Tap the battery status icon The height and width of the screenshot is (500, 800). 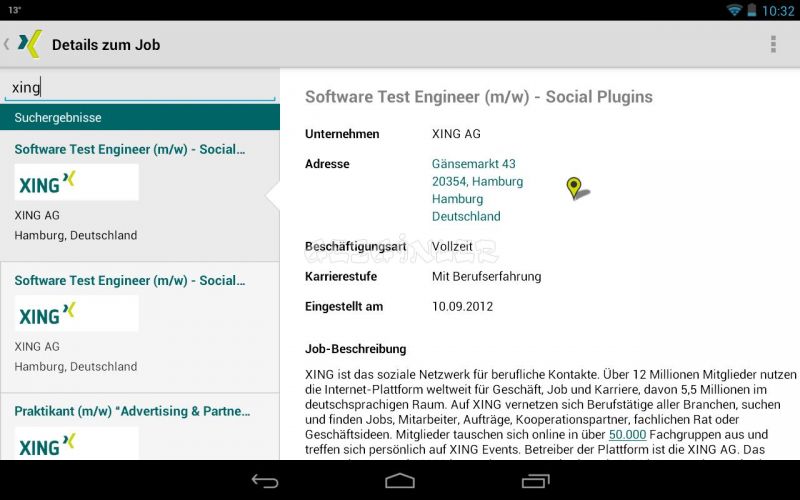point(752,10)
